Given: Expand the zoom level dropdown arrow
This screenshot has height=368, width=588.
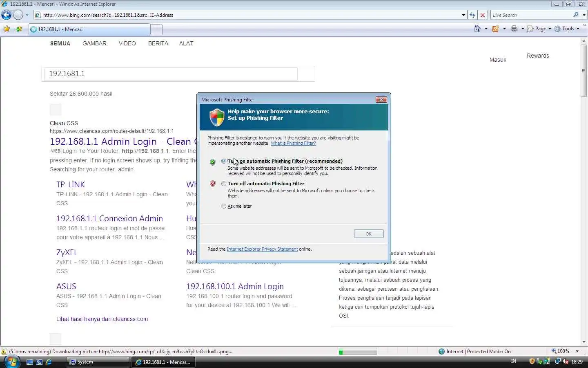Looking at the screenshot, I should click(577, 351).
